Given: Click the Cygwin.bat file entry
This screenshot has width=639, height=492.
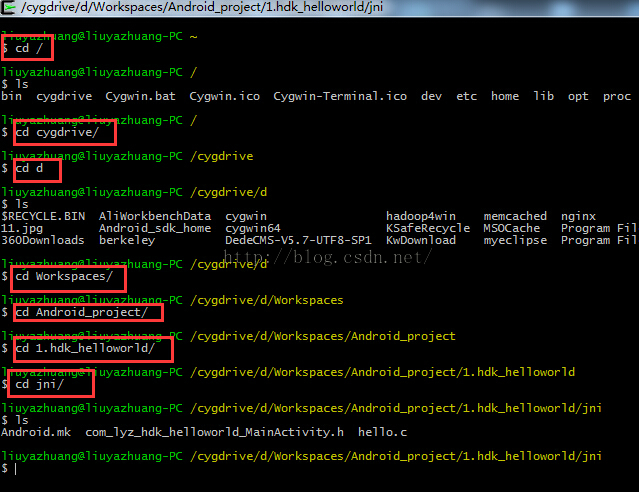Looking at the screenshot, I should point(141,96).
